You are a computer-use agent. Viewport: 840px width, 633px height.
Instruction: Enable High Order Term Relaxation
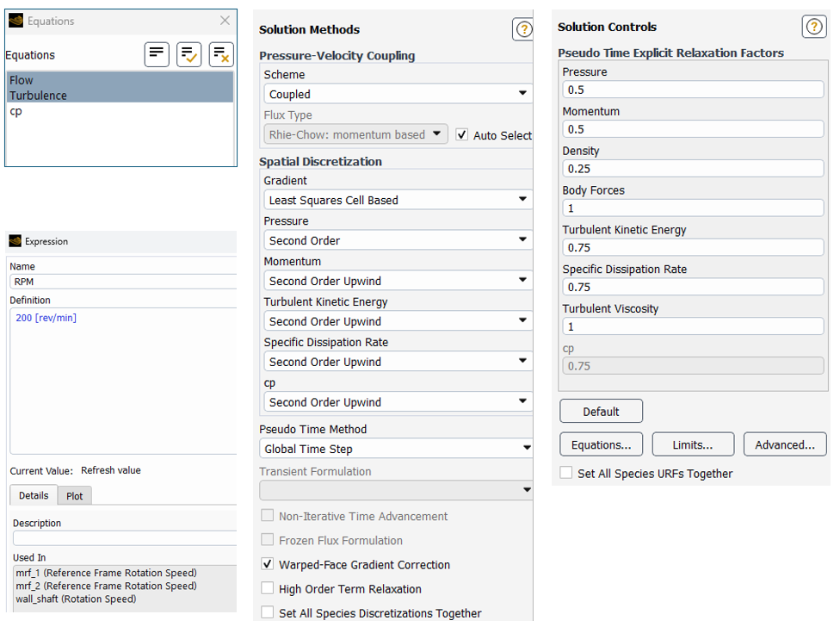(267, 589)
